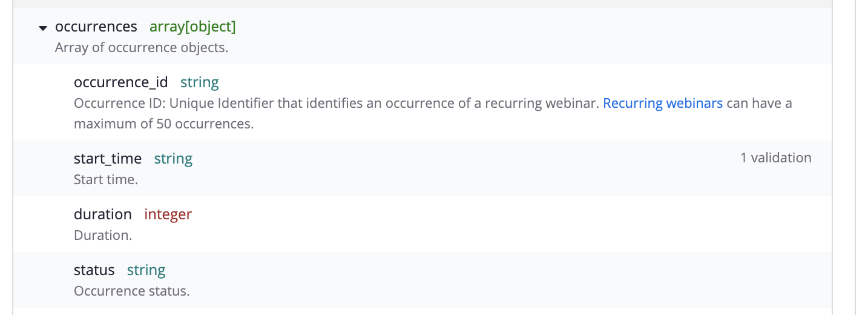This screenshot has height=315, width=868.
Task: Open the Recurring webinars link
Action: (663, 103)
